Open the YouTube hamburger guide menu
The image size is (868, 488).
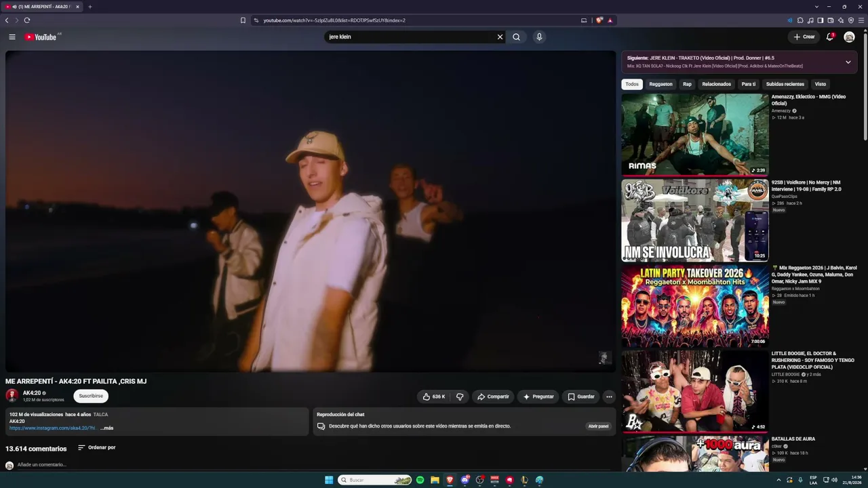tap(12, 37)
